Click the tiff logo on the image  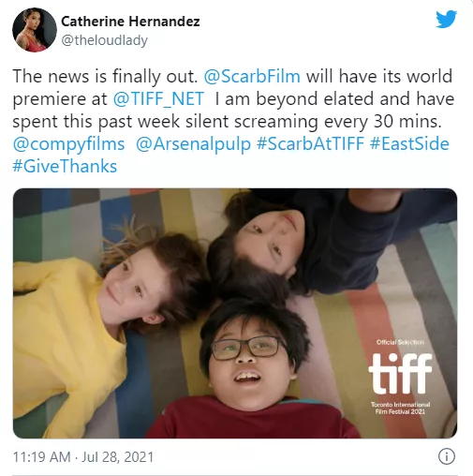(x=400, y=373)
